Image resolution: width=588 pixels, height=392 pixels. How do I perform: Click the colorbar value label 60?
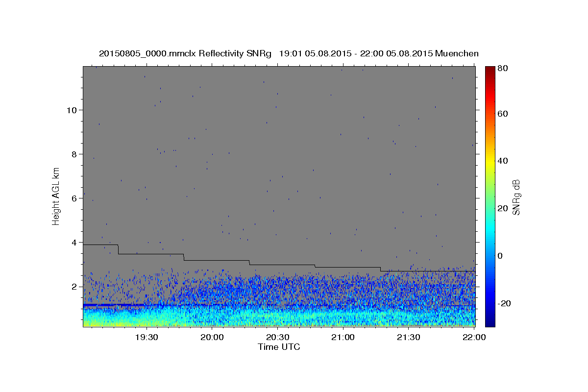[x=502, y=114]
